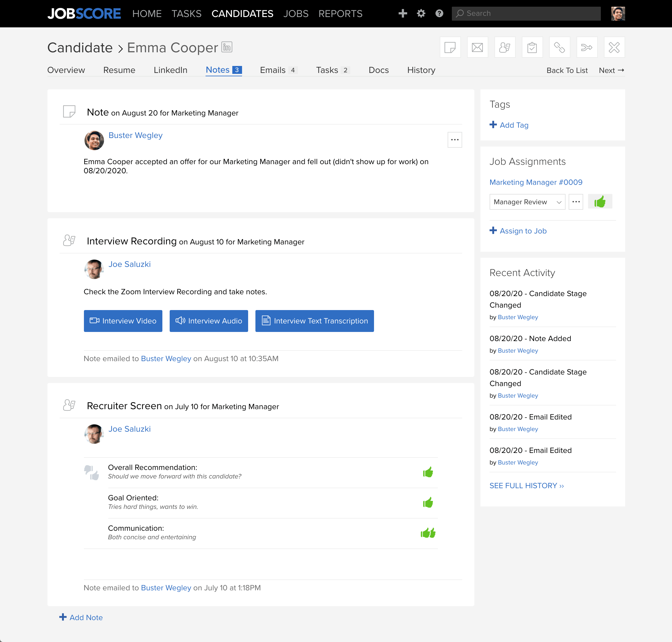Open the Tasks tab
This screenshot has height=642, width=672.
[333, 70]
